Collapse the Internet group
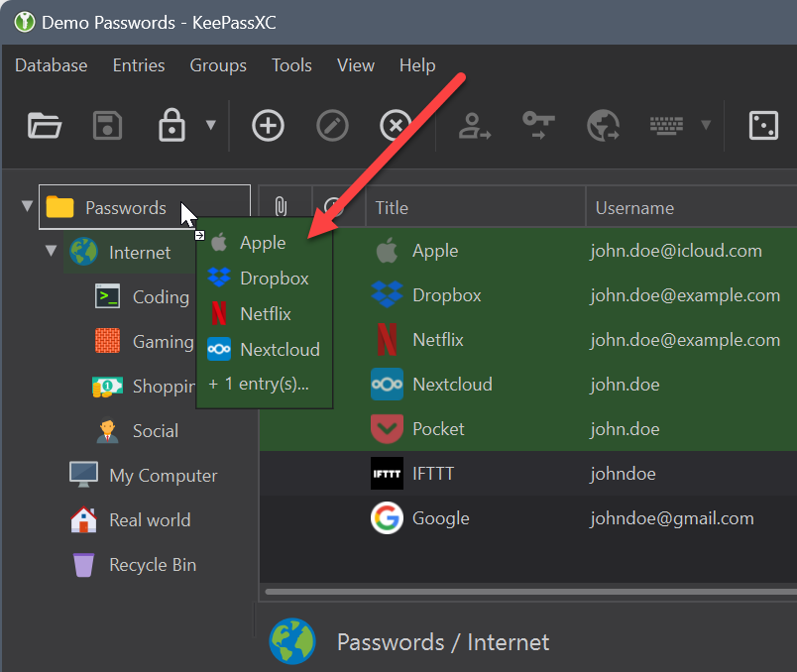797x672 pixels. pos(51,252)
